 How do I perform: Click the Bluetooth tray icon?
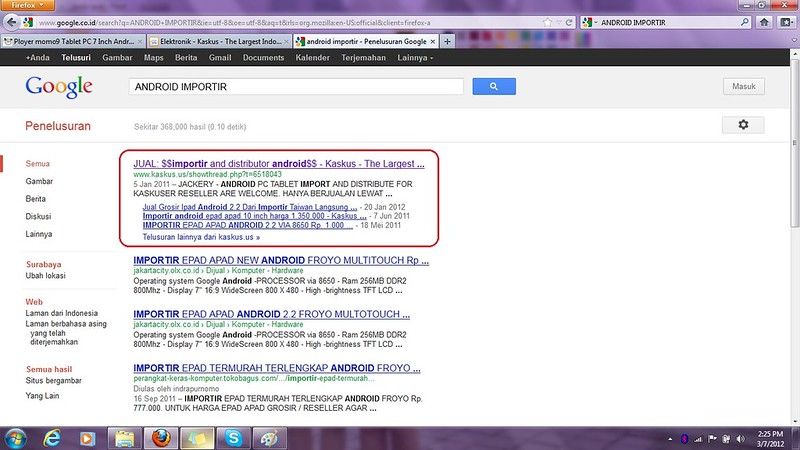click(x=684, y=439)
